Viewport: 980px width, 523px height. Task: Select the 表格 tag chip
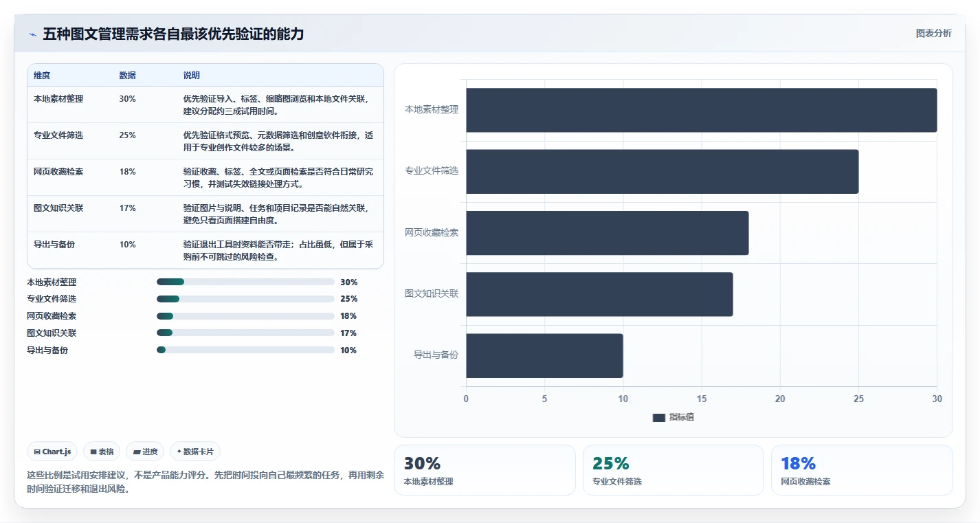tap(102, 452)
